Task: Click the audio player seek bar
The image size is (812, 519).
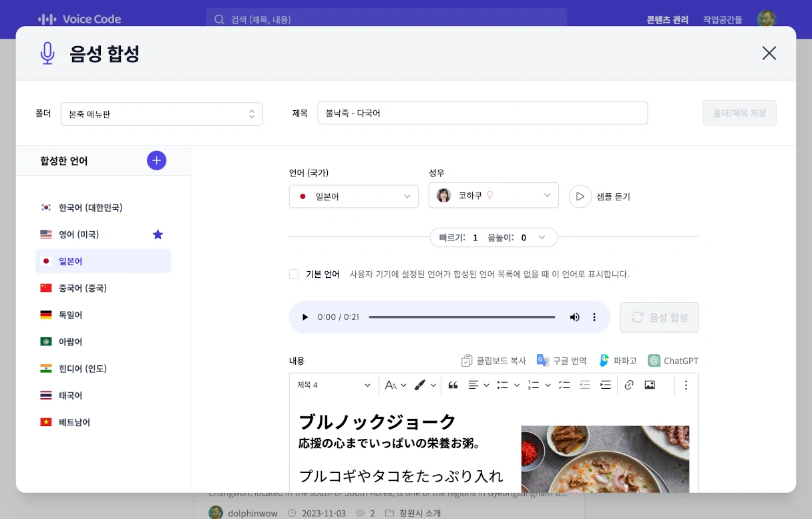Action: click(461, 317)
